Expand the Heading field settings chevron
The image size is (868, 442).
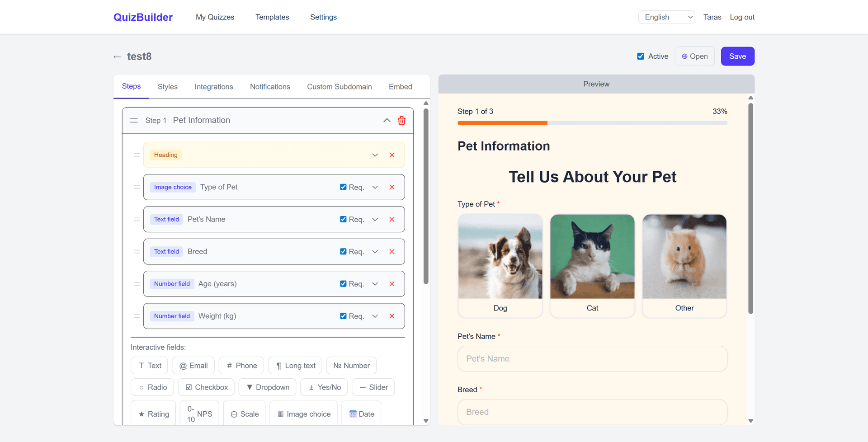375,155
